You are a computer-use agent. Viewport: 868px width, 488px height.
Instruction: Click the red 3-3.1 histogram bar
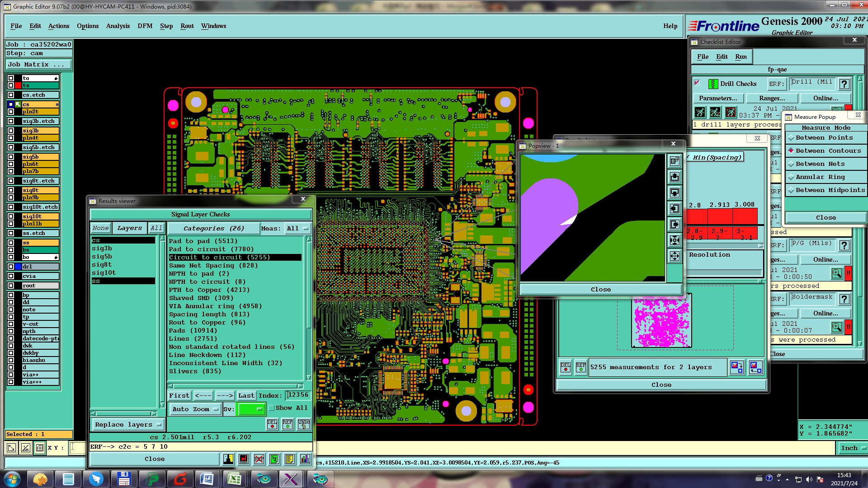pos(745,217)
